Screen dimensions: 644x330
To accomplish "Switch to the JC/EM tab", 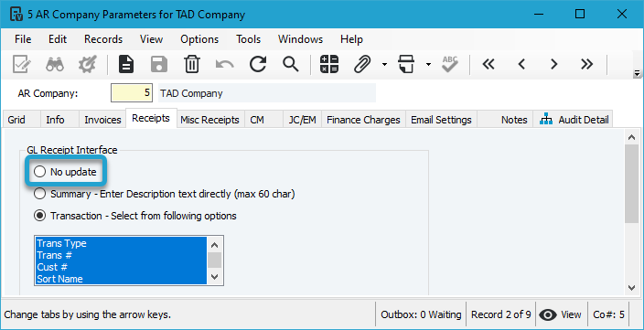I will coord(302,120).
